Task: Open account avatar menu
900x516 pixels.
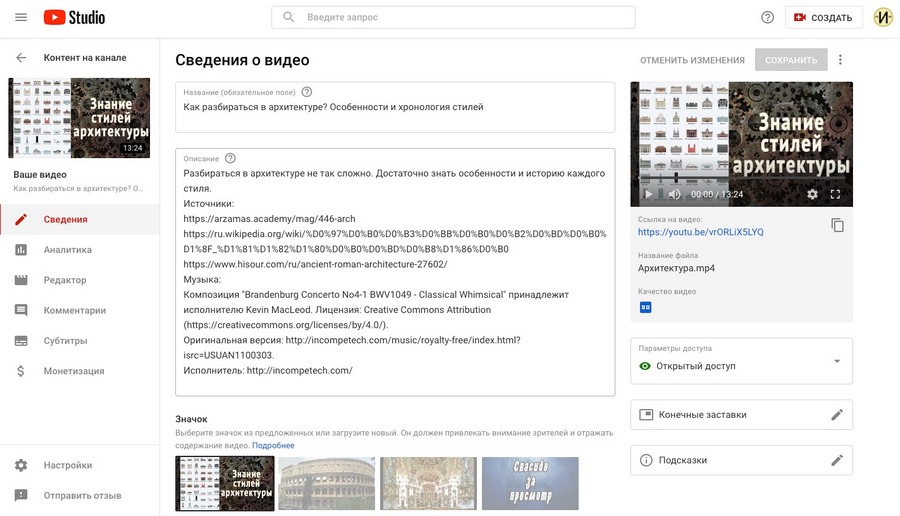Action: [x=883, y=18]
